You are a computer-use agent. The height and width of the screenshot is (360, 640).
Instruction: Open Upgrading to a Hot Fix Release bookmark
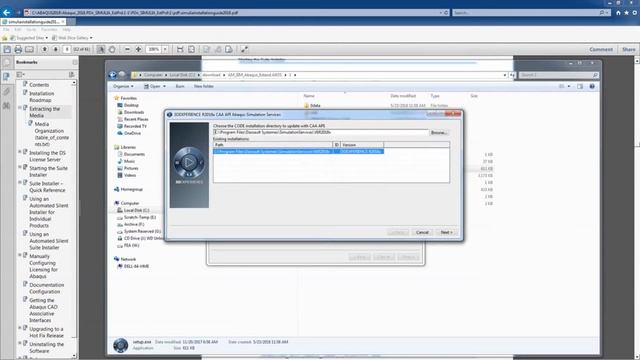coord(46,332)
